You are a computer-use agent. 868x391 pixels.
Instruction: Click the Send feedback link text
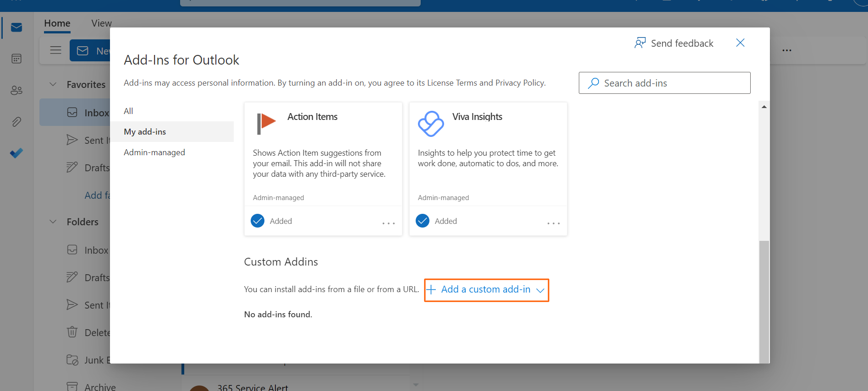pyautogui.click(x=682, y=43)
